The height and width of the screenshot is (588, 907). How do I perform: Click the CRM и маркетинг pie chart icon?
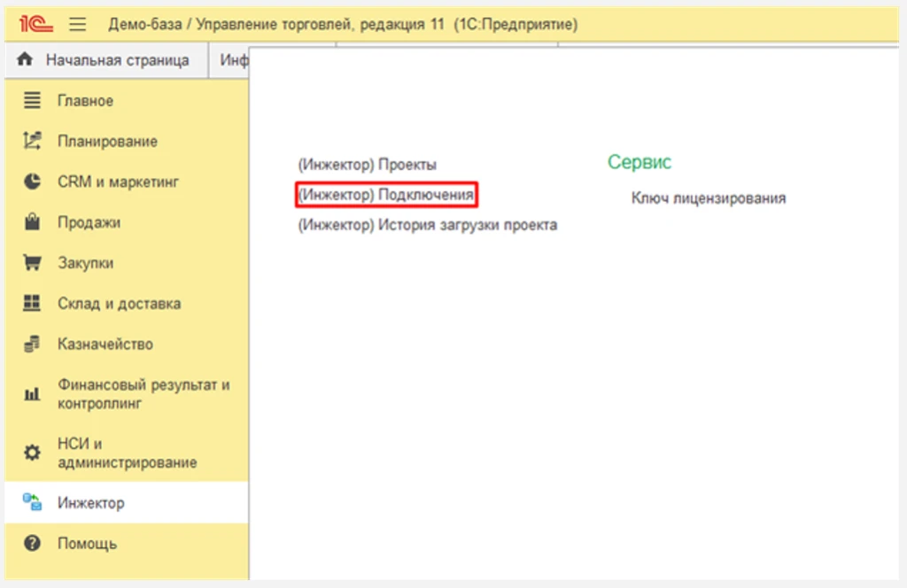[x=32, y=182]
